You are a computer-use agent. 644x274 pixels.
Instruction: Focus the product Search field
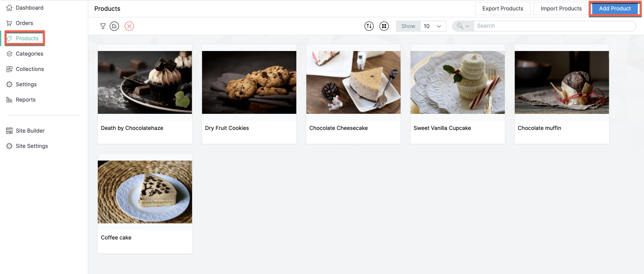(555, 26)
